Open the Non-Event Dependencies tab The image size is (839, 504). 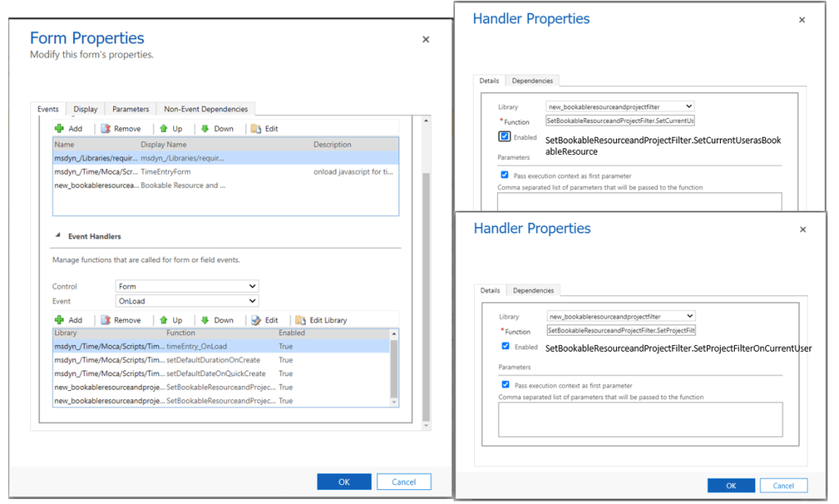205,109
